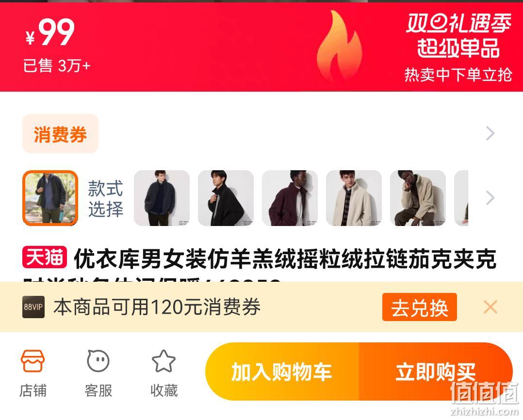The height and width of the screenshot is (420, 523).
Task: Tap the 客服 customer service icon
Action: [98, 361]
